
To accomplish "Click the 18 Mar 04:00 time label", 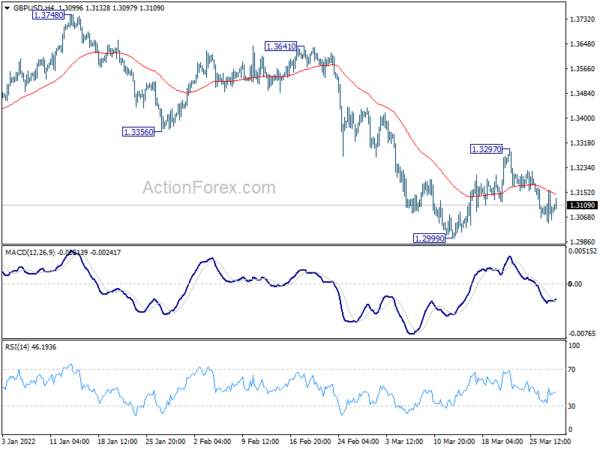I will (x=502, y=442).
